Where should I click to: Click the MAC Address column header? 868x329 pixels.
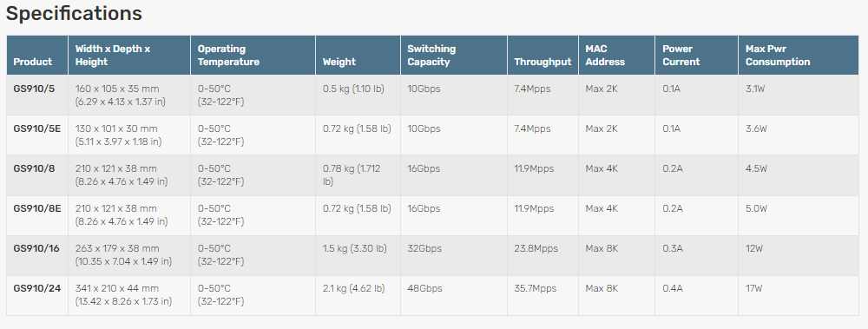(x=605, y=56)
